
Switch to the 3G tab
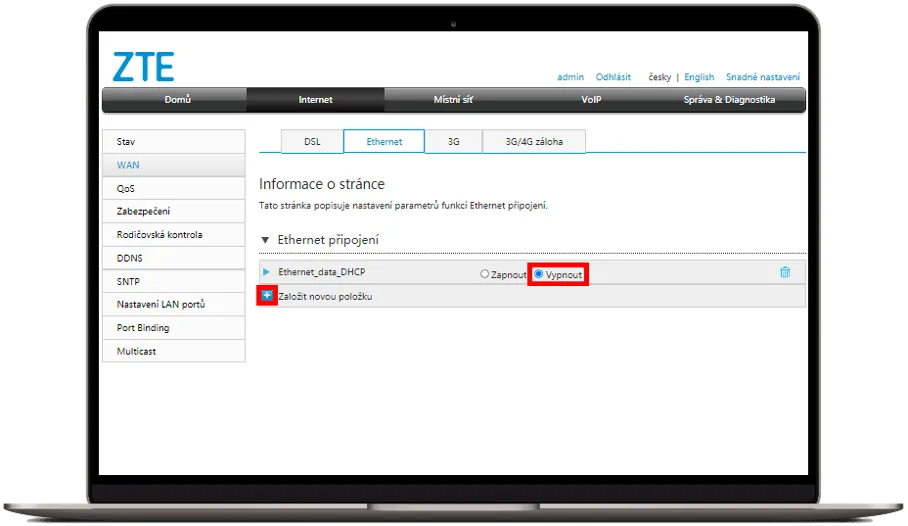(x=453, y=142)
